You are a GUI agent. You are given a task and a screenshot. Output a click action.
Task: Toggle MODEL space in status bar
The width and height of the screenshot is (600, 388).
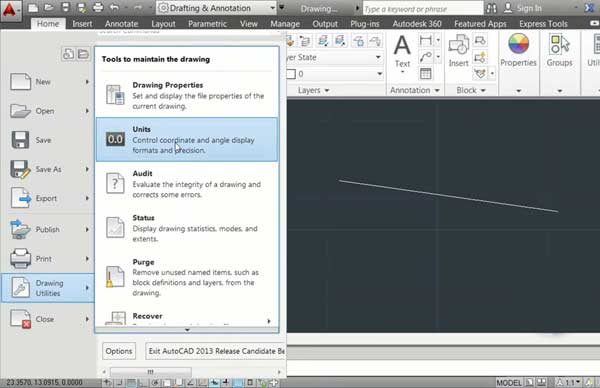pyautogui.click(x=509, y=382)
